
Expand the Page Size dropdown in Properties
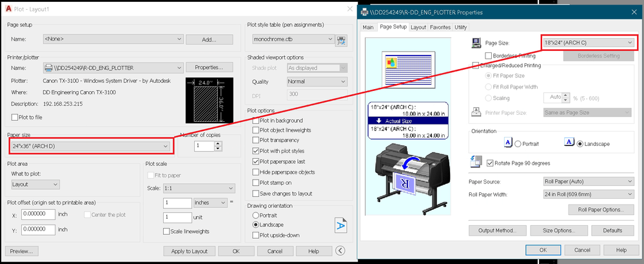pos(587,42)
